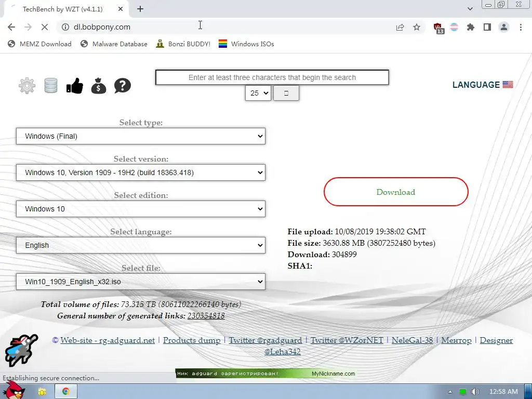The image size is (532, 399).
Task: Open the Products dump link
Action: coord(192,340)
